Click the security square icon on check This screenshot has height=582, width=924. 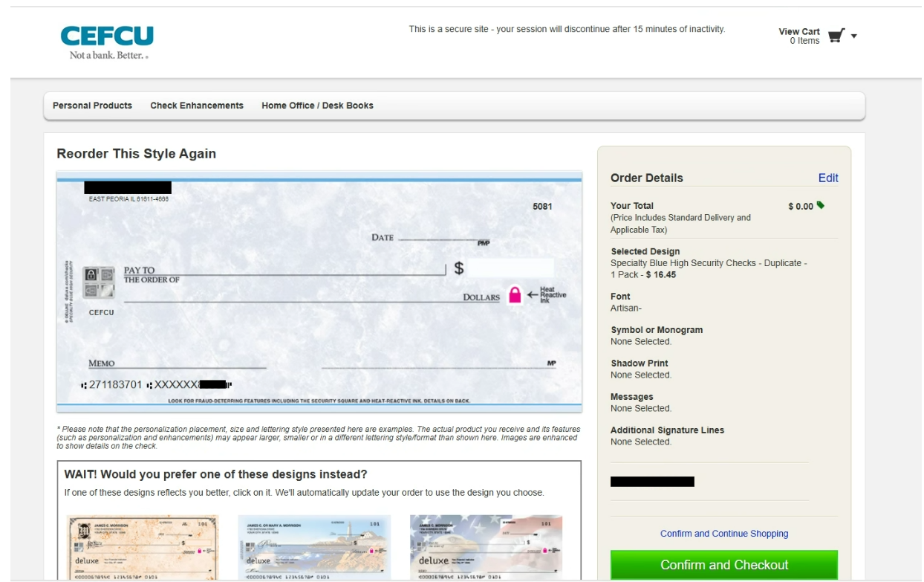(99, 282)
